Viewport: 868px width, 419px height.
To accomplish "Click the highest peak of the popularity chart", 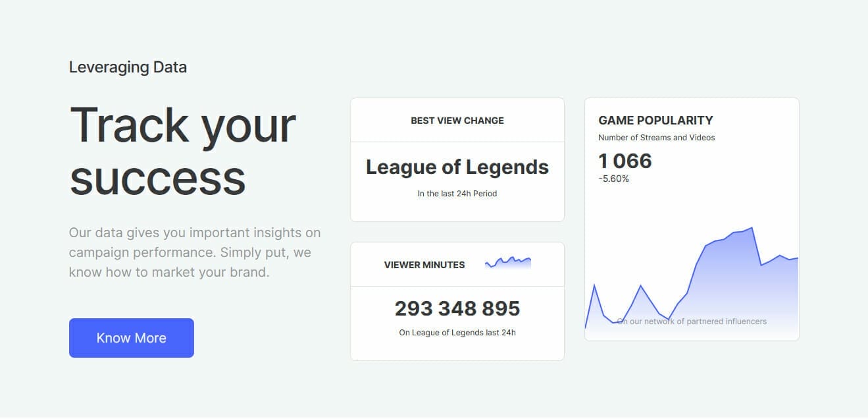I will coord(752,228).
